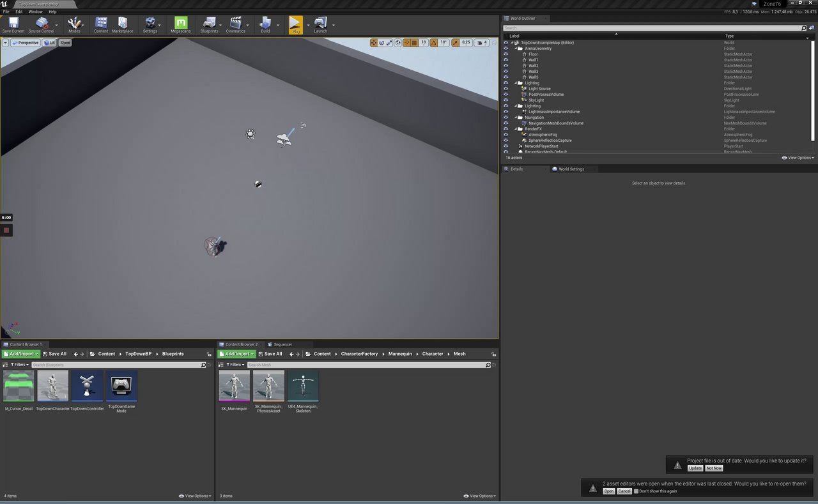Select the rotate gizmo tool in viewport
This screenshot has height=504, width=818.
[x=382, y=43]
